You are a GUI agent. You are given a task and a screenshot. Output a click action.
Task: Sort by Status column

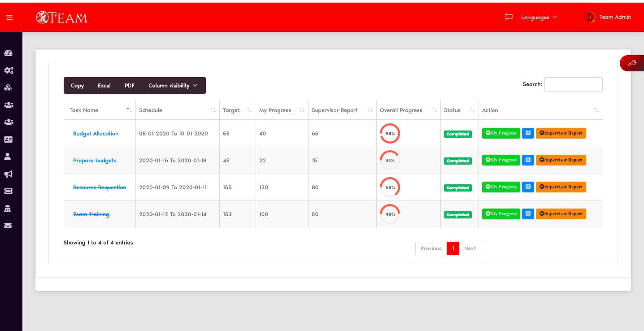click(459, 110)
